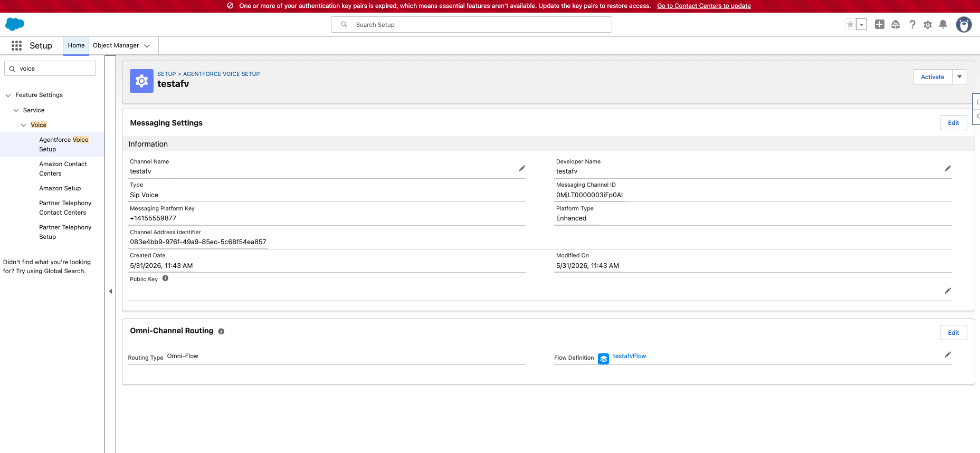Open Partner Telephony Setup in sidebar

65,232
